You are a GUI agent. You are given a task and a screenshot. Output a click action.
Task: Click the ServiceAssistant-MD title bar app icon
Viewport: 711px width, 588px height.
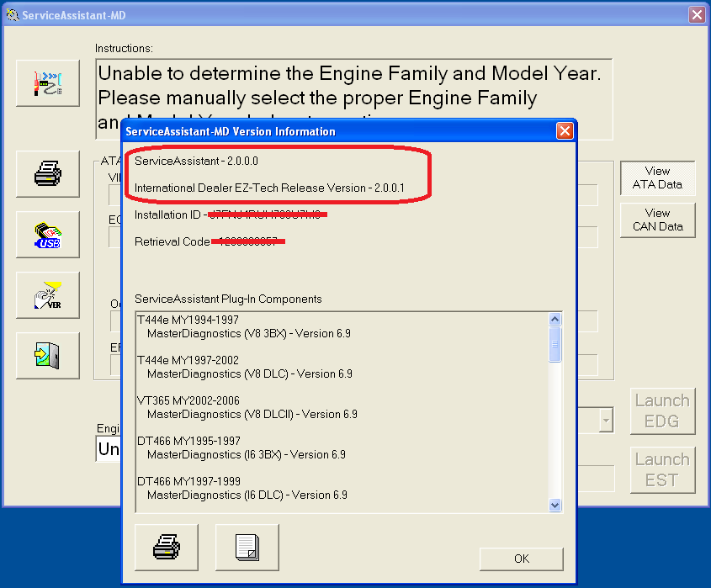[x=13, y=15]
